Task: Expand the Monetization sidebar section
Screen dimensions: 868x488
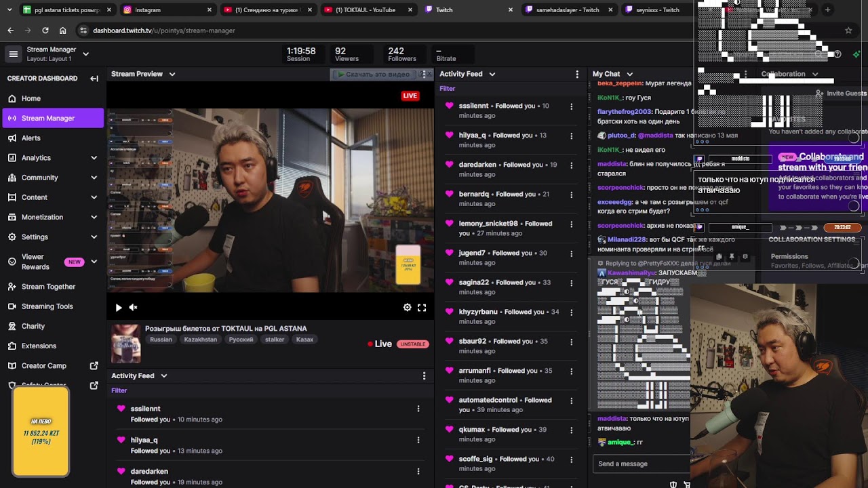Action: click(x=94, y=217)
